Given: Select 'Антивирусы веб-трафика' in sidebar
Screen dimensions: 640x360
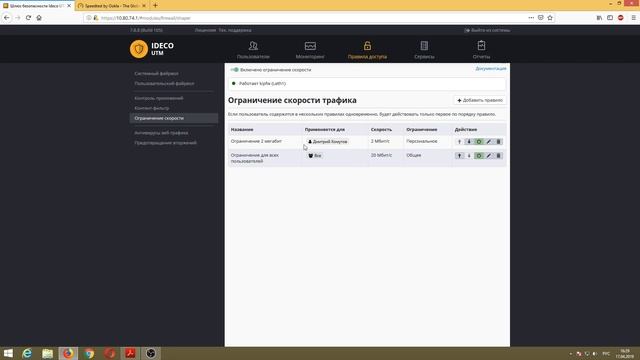Looking at the screenshot, I should click(161, 133).
